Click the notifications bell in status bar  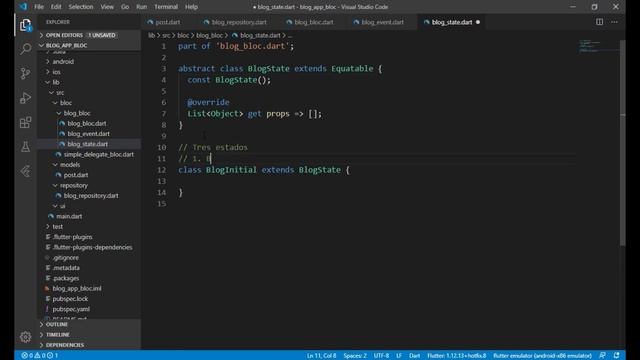(x=616, y=356)
